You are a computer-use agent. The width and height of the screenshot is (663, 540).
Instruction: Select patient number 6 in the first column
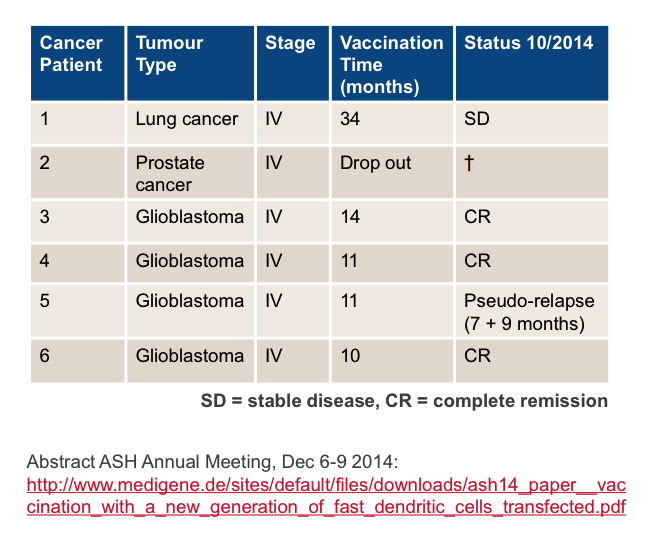44,356
